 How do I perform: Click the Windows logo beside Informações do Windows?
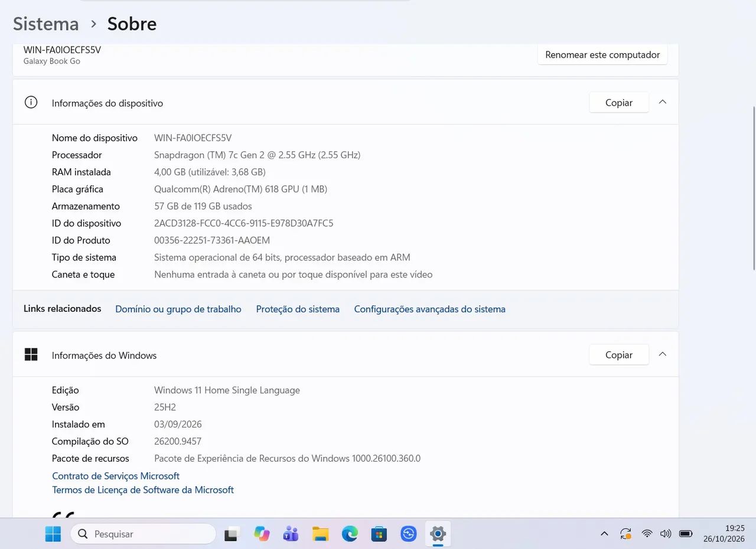pyautogui.click(x=31, y=354)
